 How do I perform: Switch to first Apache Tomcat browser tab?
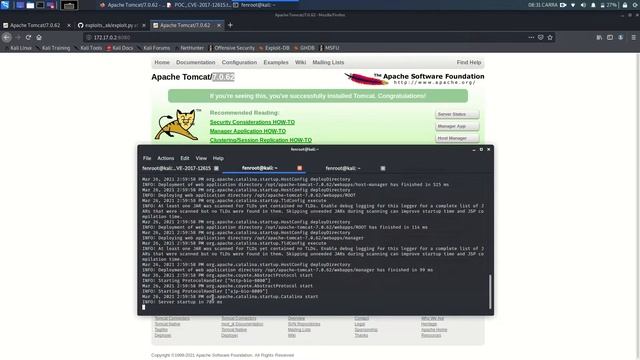point(35,25)
